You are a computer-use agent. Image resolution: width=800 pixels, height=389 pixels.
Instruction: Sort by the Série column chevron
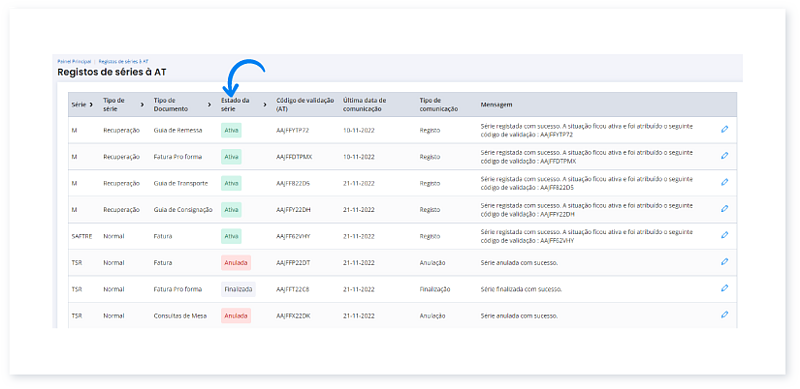click(x=91, y=105)
